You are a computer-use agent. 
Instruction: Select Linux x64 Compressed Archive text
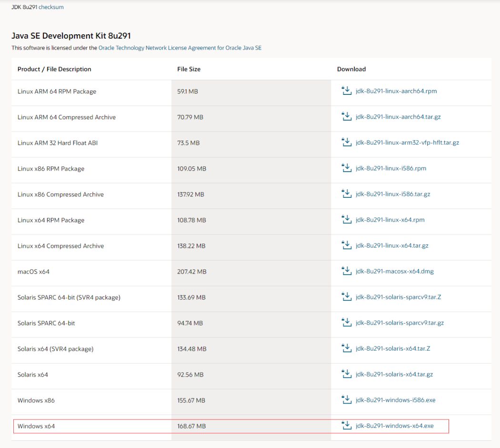point(60,246)
